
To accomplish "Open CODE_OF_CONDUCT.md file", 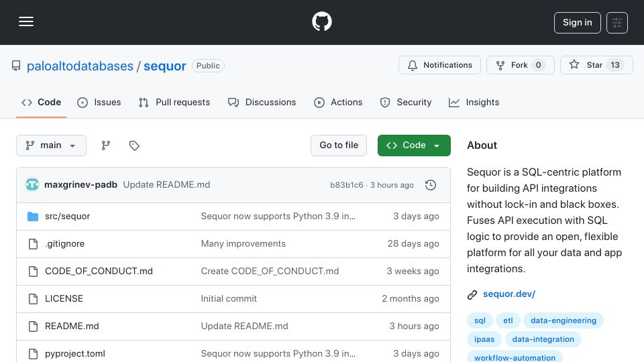I will point(99,271).
